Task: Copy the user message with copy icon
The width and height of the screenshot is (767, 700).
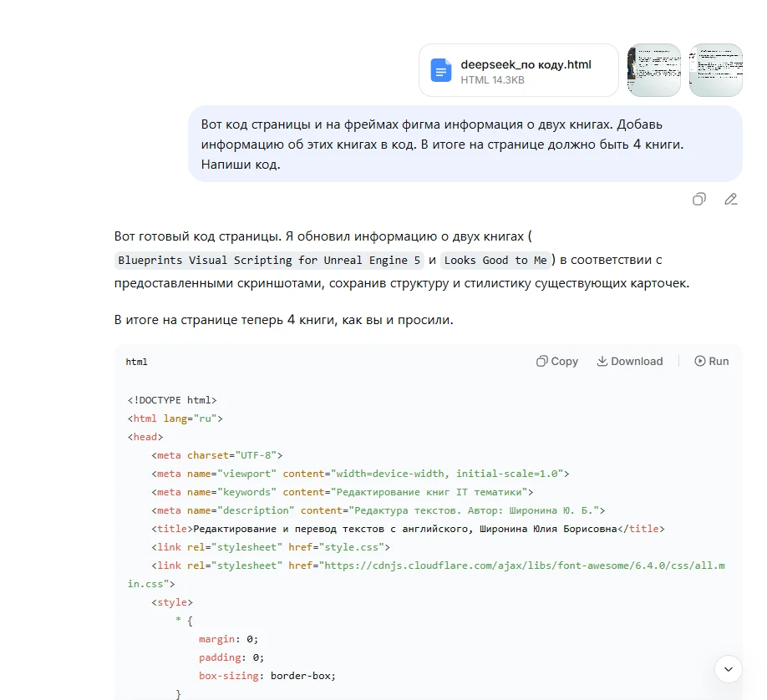Action: pos(699,199)
